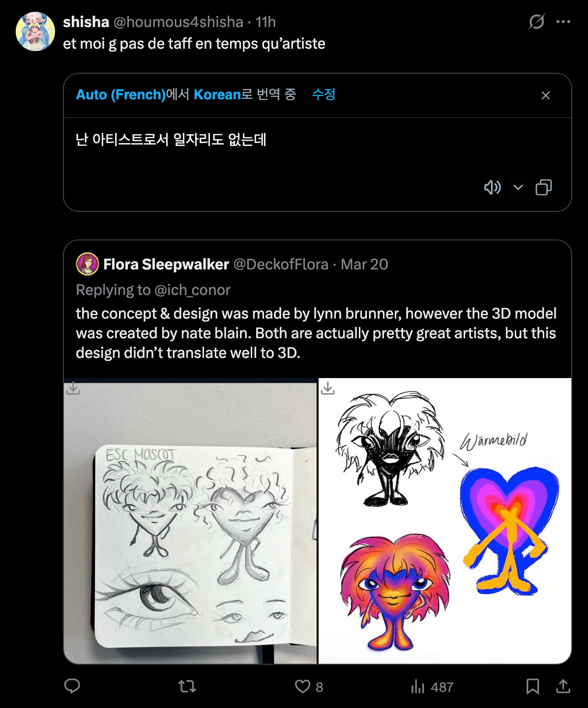
Task: Reply to the tweet
Action: (x=72, y=686)
